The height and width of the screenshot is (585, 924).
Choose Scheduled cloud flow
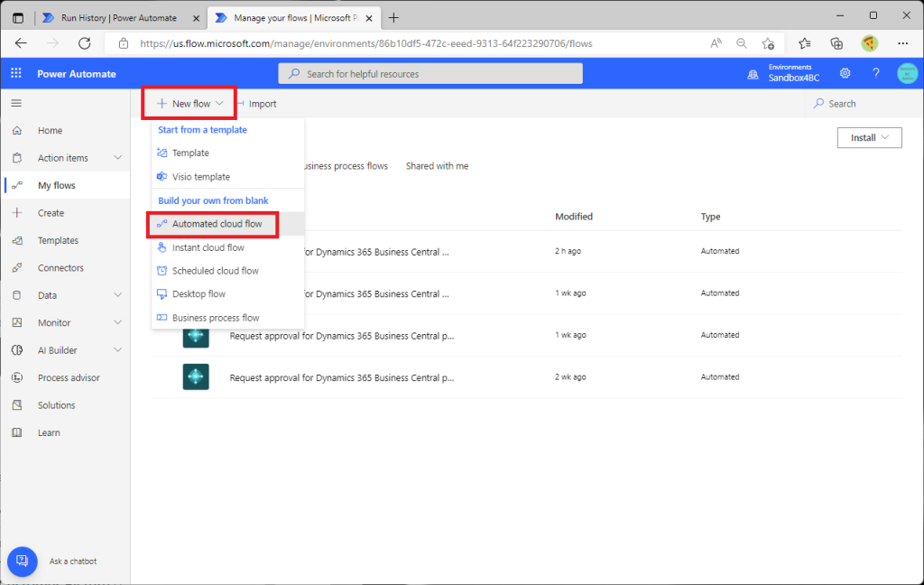(x=228, y=271)
